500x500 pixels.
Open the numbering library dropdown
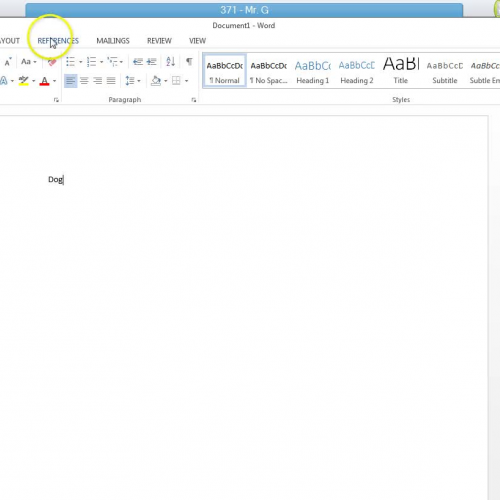[101, 62]
